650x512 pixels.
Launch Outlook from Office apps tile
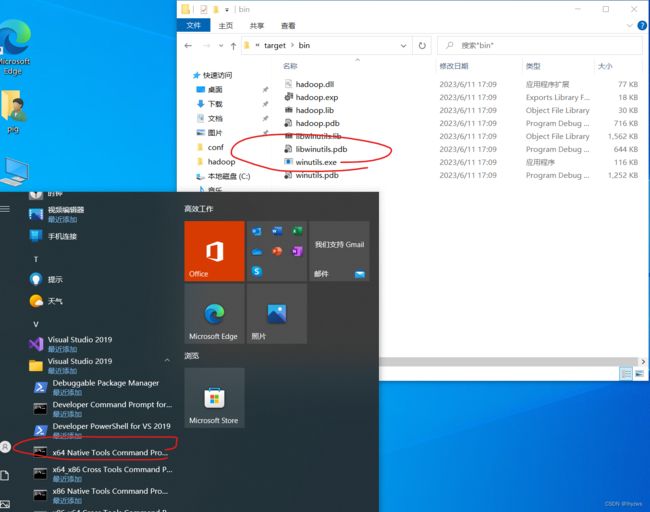coord(257,231)
